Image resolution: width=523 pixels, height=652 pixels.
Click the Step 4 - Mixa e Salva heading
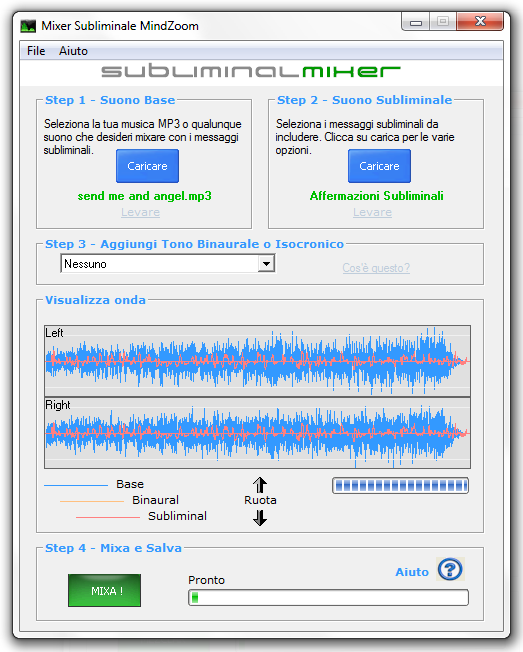(113, 548)
